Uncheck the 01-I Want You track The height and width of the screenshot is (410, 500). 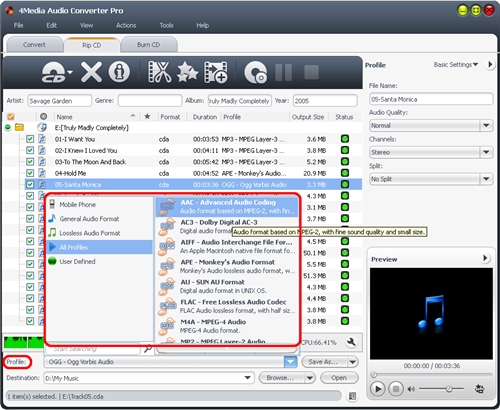coord(30,139)
